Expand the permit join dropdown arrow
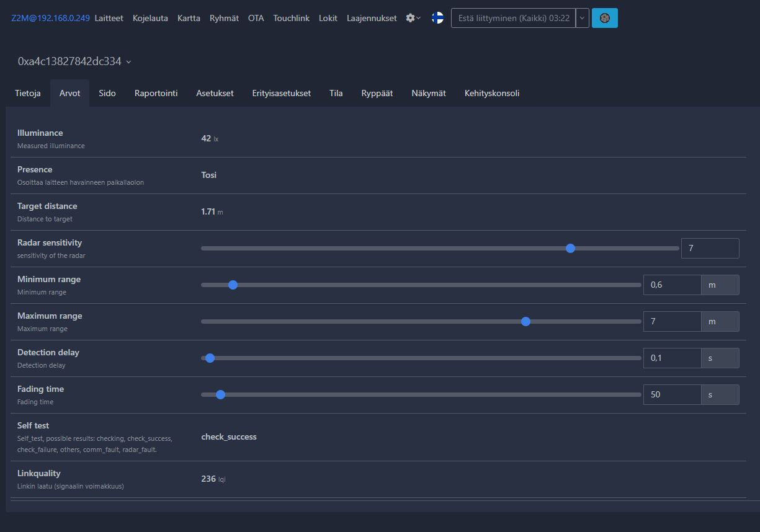 (x=582, y=18)
